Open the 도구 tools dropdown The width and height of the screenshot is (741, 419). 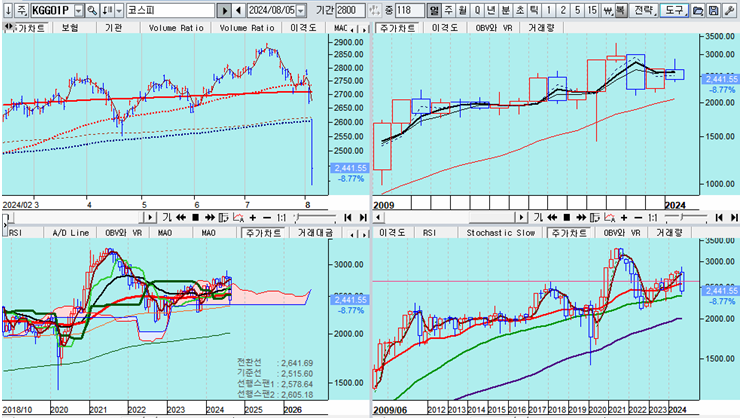tap(674, 10)
